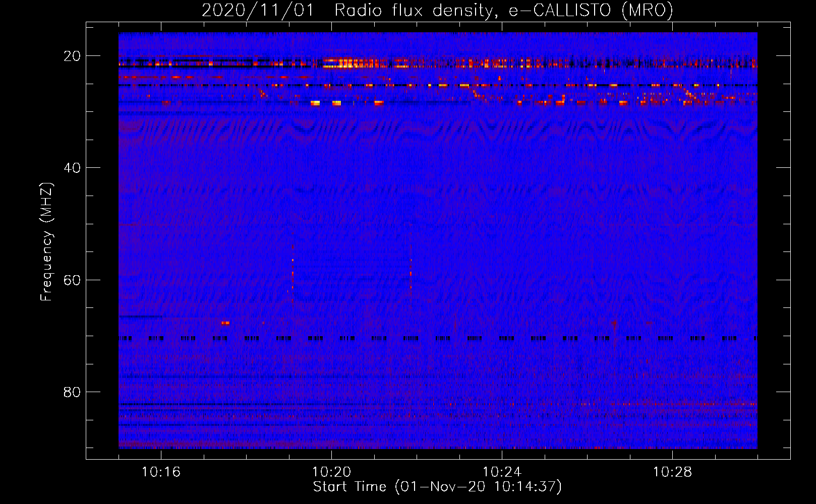Click the 'Frequency (MHZ)' axis label
The width and height of the screenshot is (816, 504).
(46, 242)
